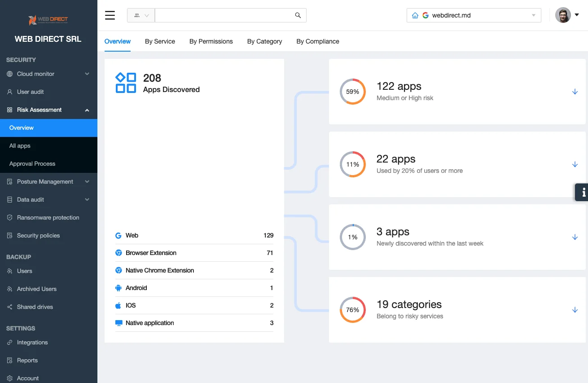Open the profile dropdown caret
588x383 pixels.
point(577,15)
